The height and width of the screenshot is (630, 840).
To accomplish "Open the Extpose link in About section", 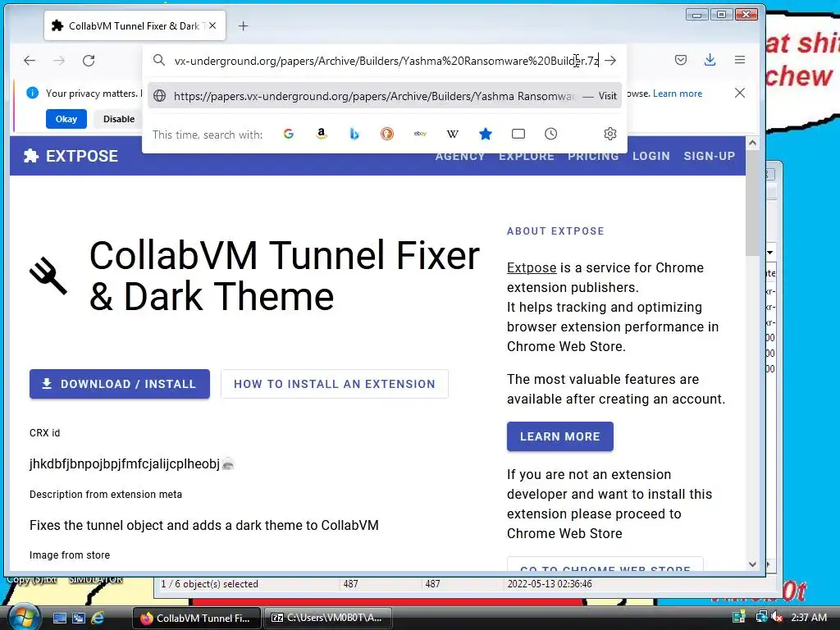I will pos(532,267).
